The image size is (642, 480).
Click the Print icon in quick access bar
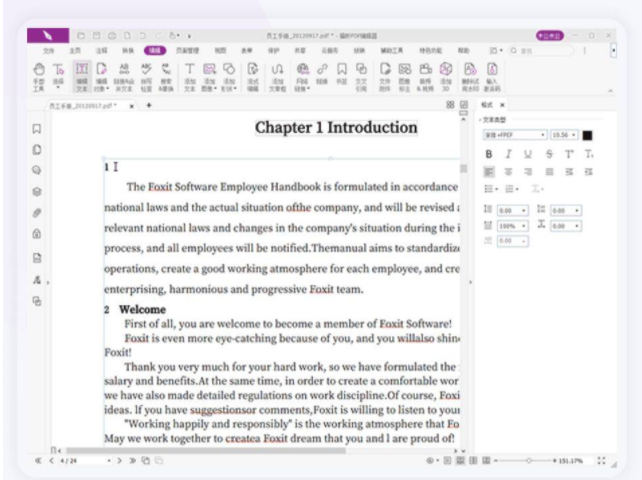click(112, 36)
